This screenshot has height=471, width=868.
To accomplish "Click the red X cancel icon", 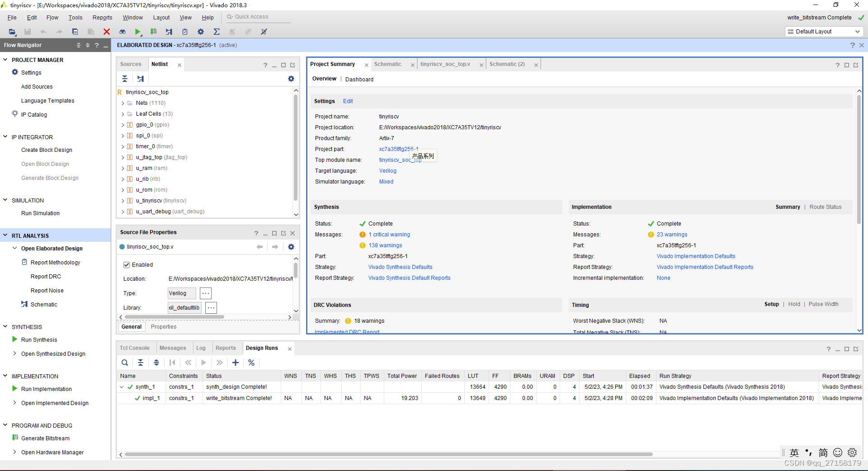I will 107,32.
